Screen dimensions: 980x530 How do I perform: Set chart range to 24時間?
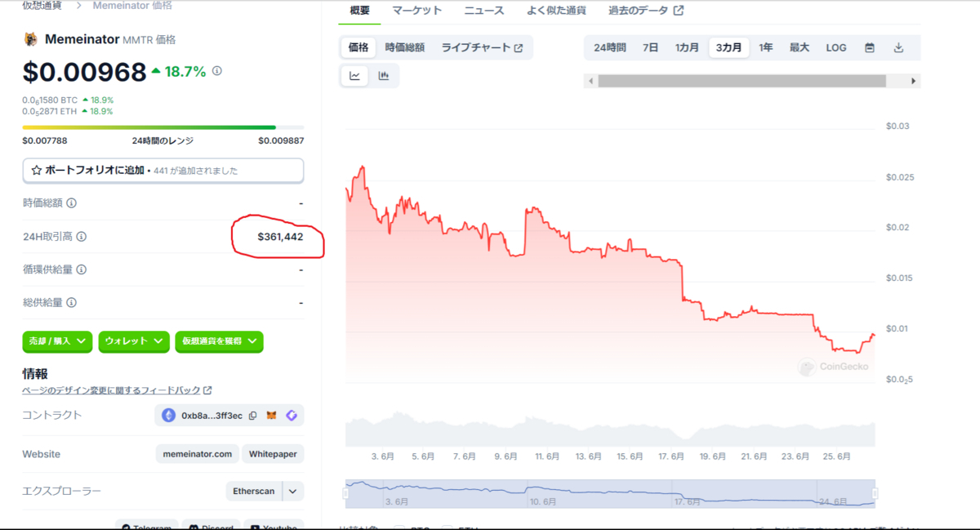(x=610, y=47)
